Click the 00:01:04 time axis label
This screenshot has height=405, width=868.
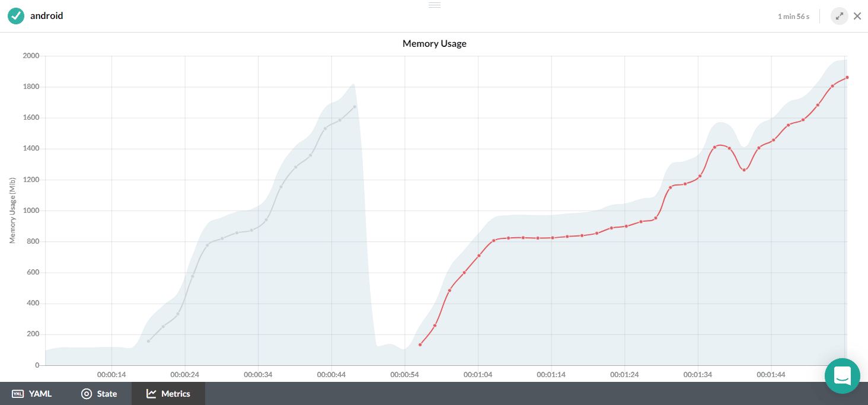[x=478, y=375]
